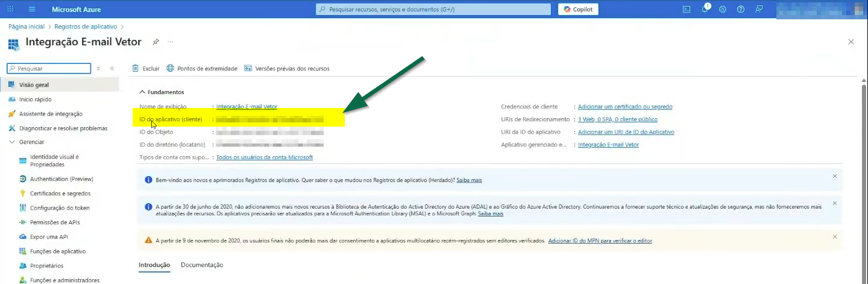Viewport: 868px width, 284px height.
Task: Open Authentication (Preview)
Action: tap(60, 179)
